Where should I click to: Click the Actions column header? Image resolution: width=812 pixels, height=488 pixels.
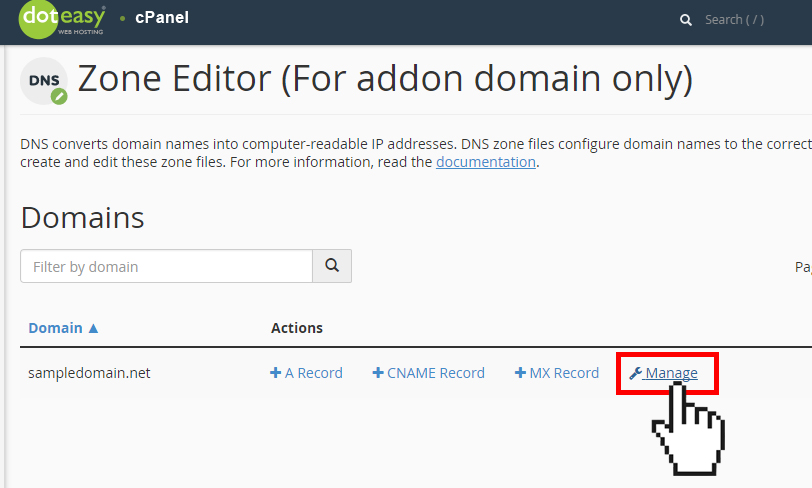(x=297, y=328)
